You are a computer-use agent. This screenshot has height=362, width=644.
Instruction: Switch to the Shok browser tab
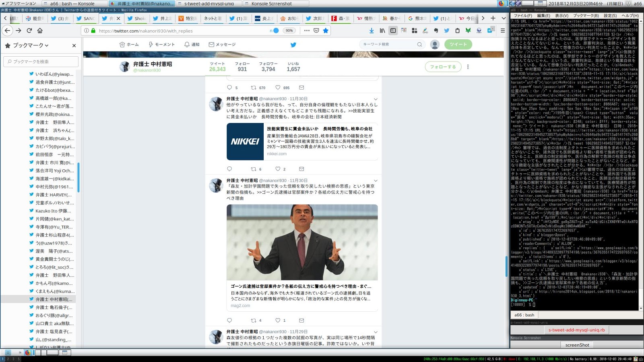136,18
